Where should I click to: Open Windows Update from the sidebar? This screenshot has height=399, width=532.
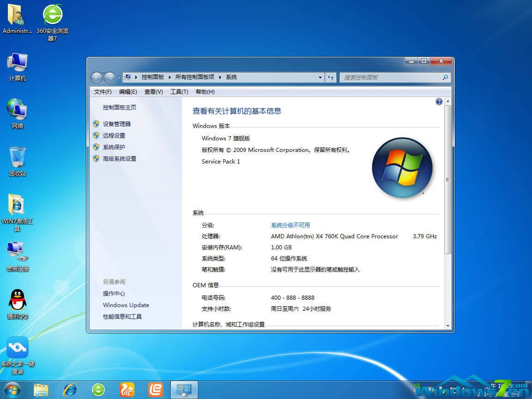coord(126,305)
